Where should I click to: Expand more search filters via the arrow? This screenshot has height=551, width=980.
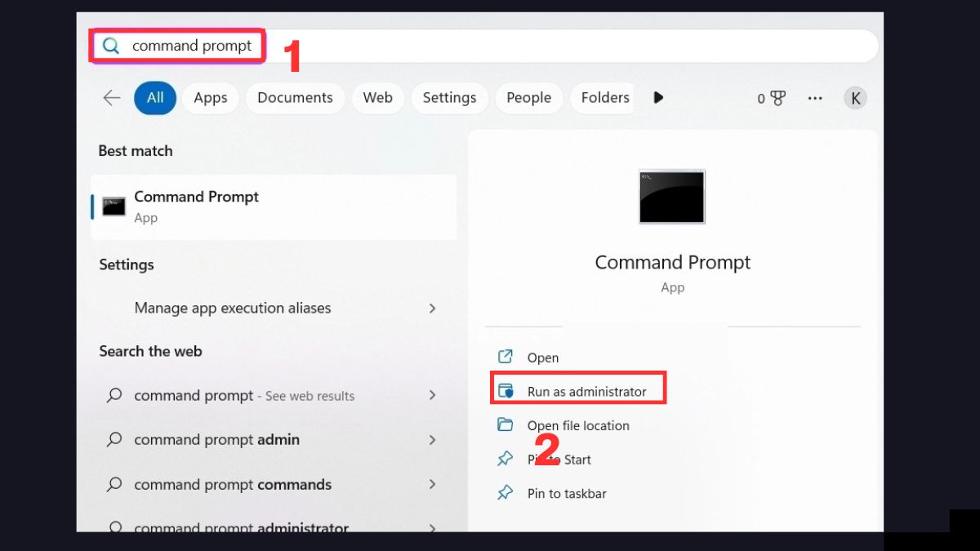point(658,97)
